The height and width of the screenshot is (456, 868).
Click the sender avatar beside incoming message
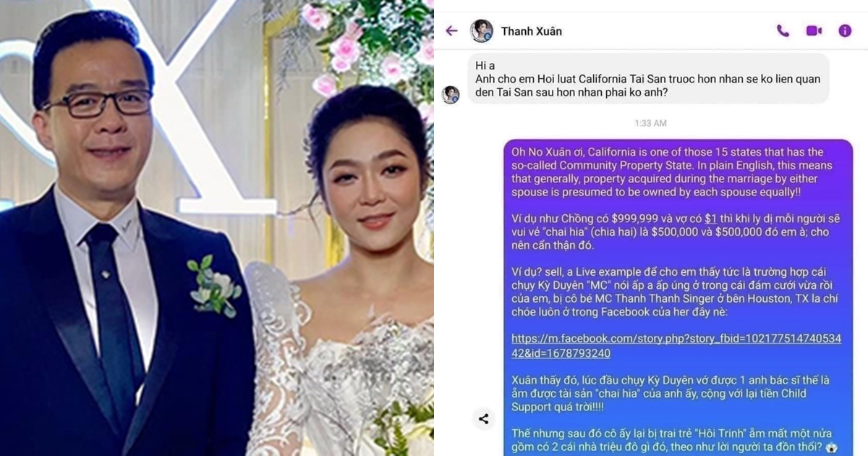451,95
